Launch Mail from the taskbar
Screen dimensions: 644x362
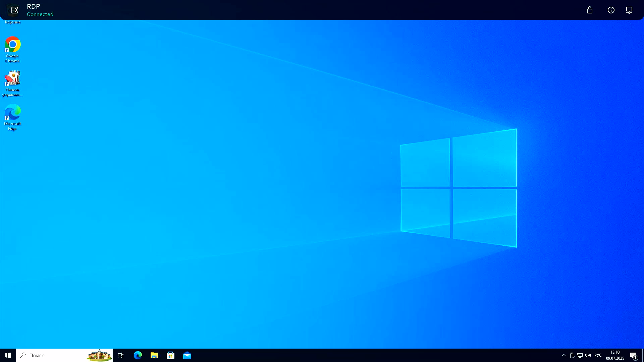pyautogui.click(x=187, y=356)
